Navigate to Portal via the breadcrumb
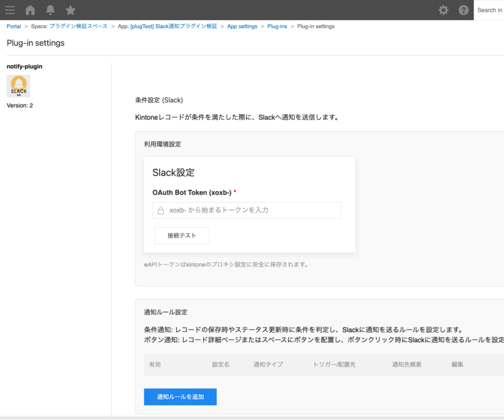The image size is (504, 420). (13, 26)
